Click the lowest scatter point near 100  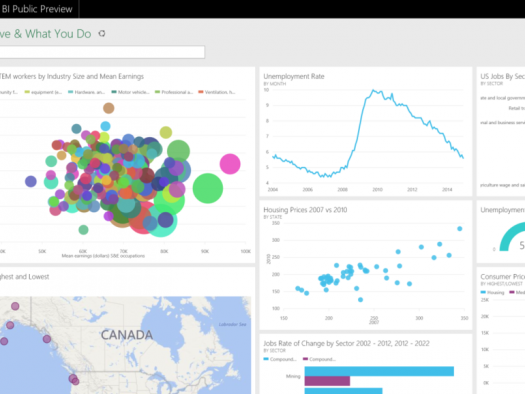point(360,300)
